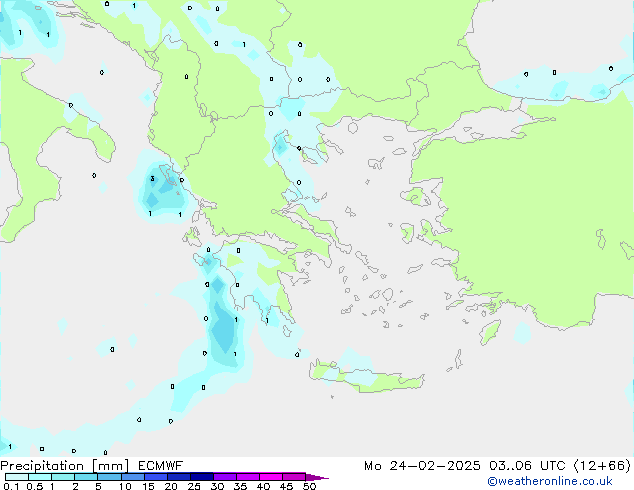Click the 40–45 mm magenta legend swatch
The height and width of the screenshot is (490, 634).
pyautogui.click(x=271, y=477)
